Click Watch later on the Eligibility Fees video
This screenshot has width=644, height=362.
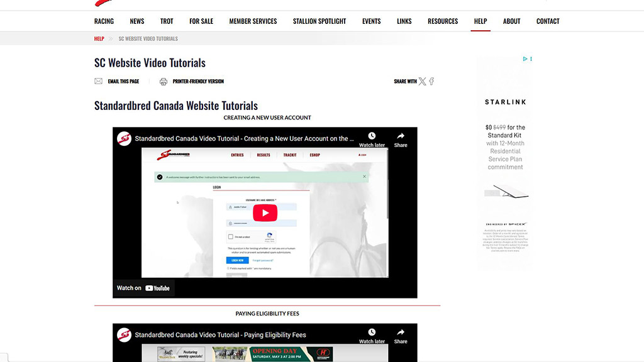point(372,336)
